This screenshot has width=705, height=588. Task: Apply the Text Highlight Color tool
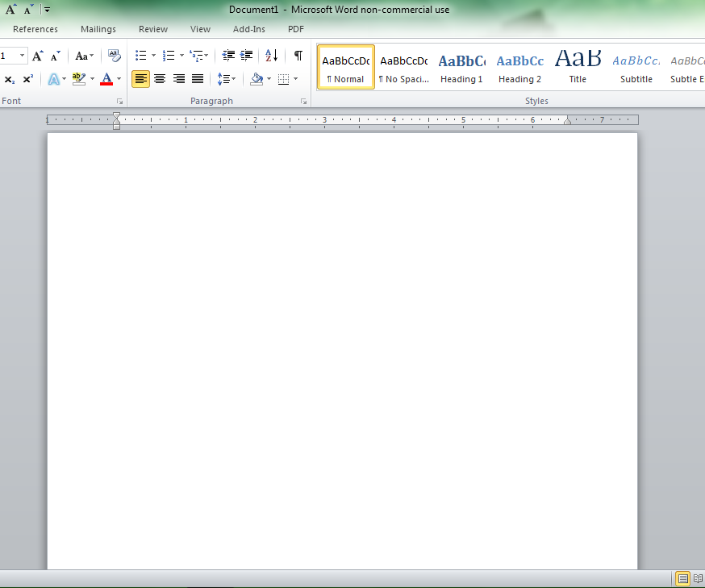(77, 79)
